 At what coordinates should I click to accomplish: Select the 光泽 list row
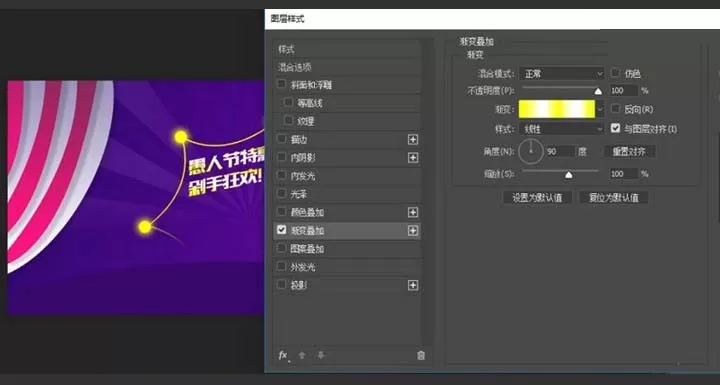347,194
